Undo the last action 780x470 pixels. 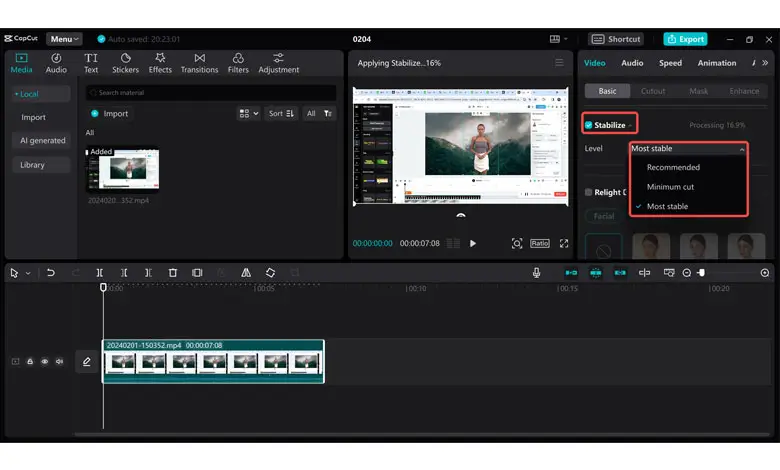pyautogui.click(x=50, y=273)
